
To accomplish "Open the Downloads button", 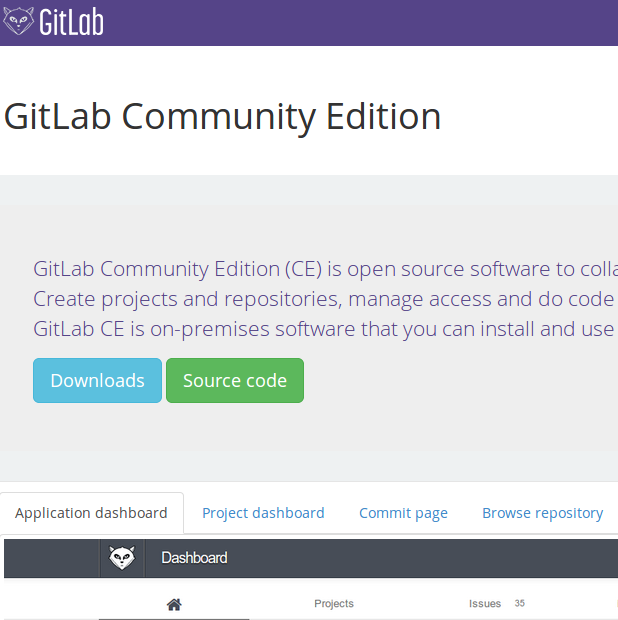I will [x=97, y=380].
